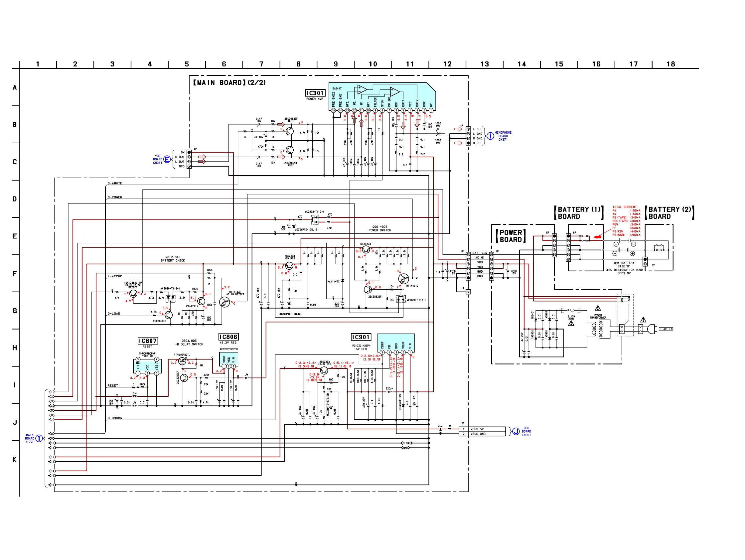Click the UDZSNPTE-178.8B zener label

click(x=290, y=314)
